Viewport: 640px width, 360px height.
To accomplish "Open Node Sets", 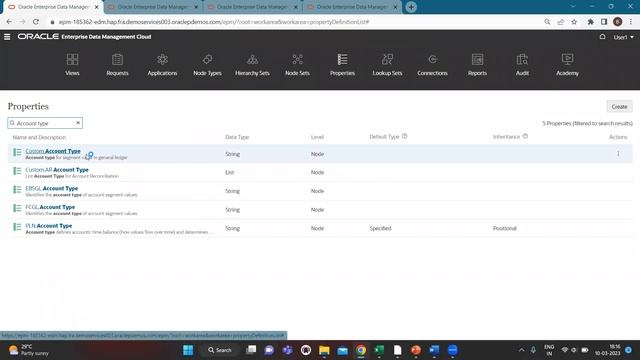I will click(x=297, y=64).
